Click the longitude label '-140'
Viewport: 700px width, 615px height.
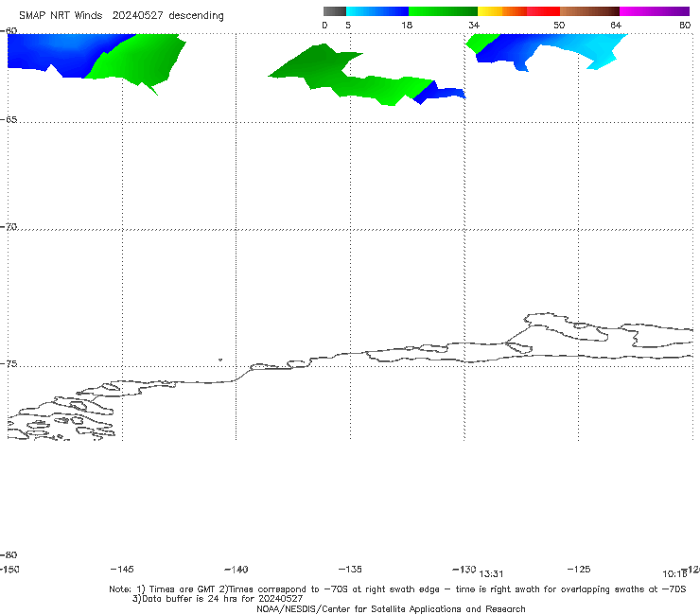coord(236,570)
